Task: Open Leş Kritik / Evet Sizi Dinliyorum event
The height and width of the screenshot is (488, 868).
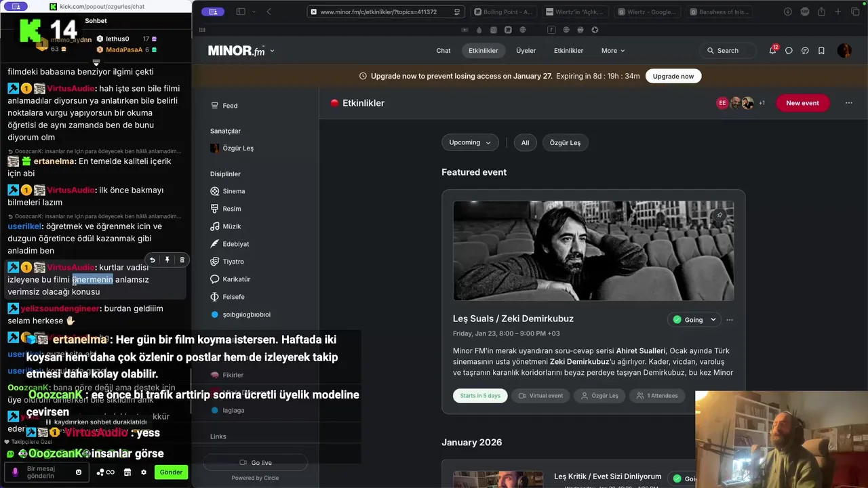Action: [x=608, y=476]
